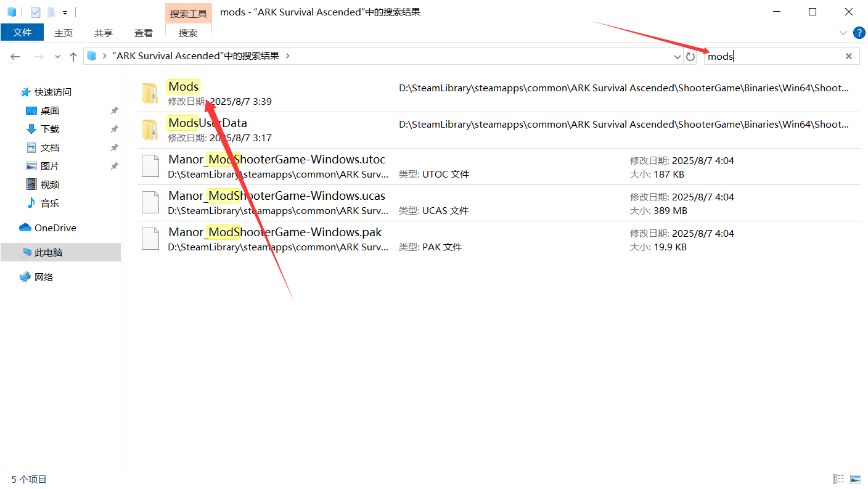868x489 pixels.
Task: Open the ModsUserData folder icon
Action: [x=150, y=129]
